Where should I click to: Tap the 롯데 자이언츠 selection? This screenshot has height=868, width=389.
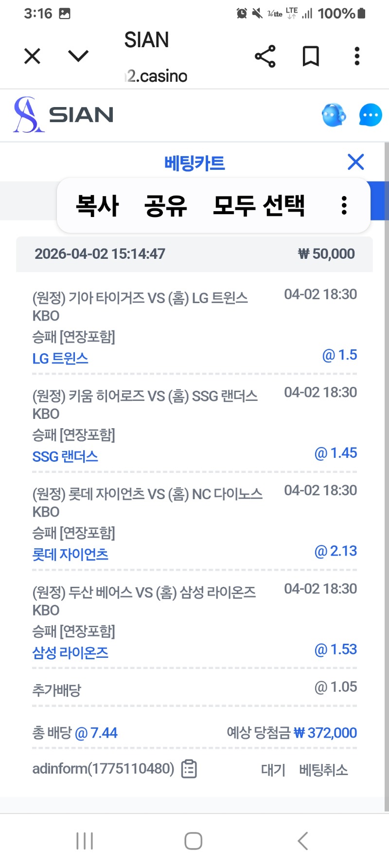[71, 555]
